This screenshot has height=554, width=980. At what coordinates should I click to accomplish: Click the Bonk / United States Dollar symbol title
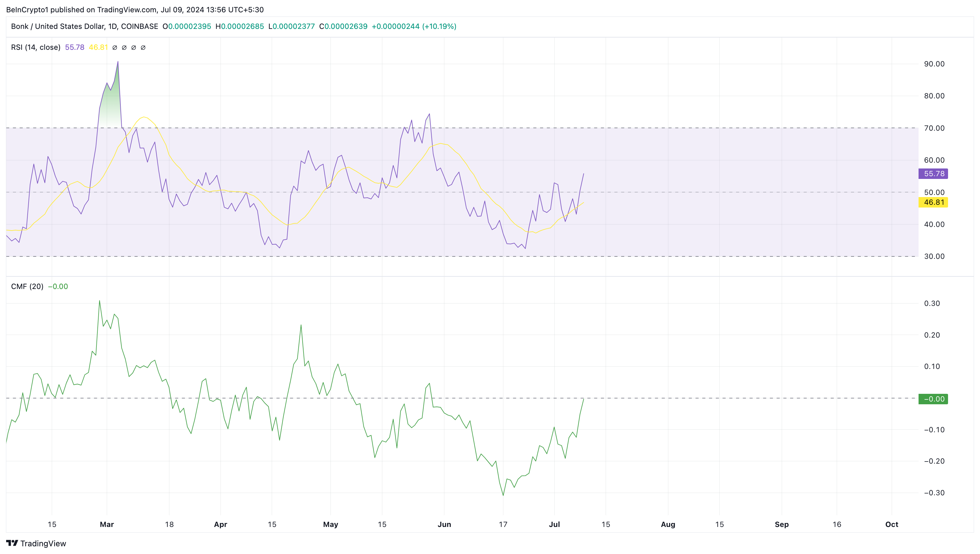pos(57,26)
